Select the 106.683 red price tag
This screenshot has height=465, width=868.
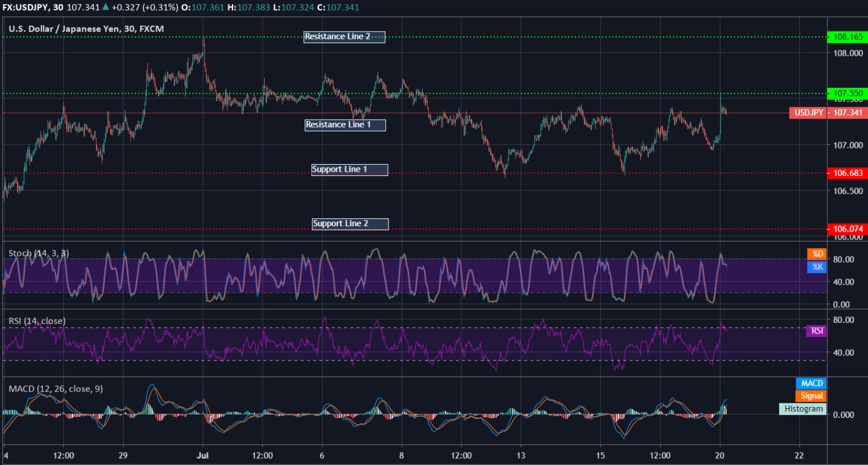tap(847, 173)
